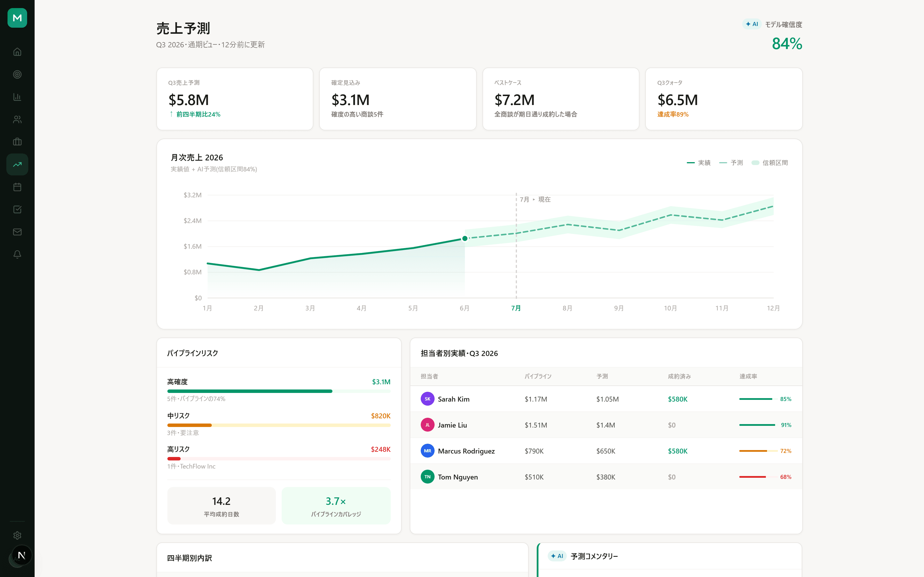This screenshot has height=577, width=924.
Task: Click Jamie Liu's JL avatar
Action: [427, 425]
